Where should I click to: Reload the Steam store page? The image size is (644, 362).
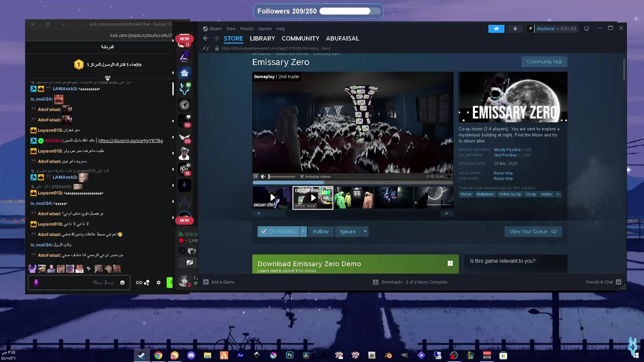(x=205, y=48)
